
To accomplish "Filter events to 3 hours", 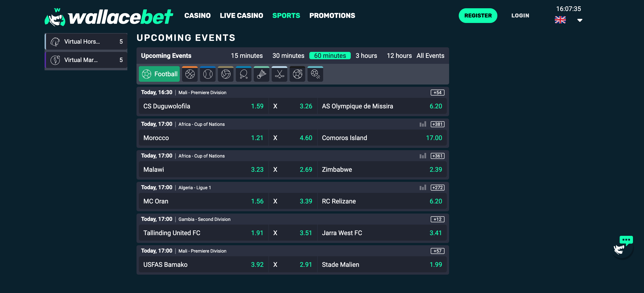I will point(366,56).
